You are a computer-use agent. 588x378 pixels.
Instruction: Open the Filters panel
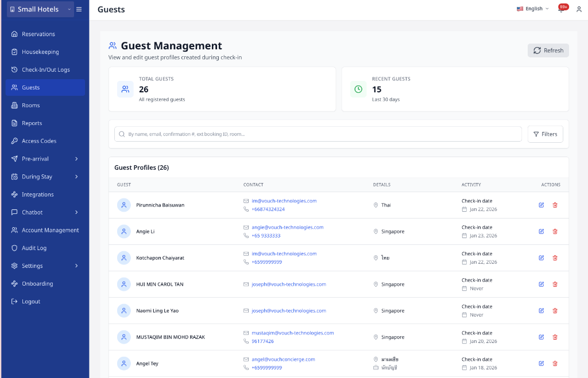pyautogui.click(x=544, y=134)
